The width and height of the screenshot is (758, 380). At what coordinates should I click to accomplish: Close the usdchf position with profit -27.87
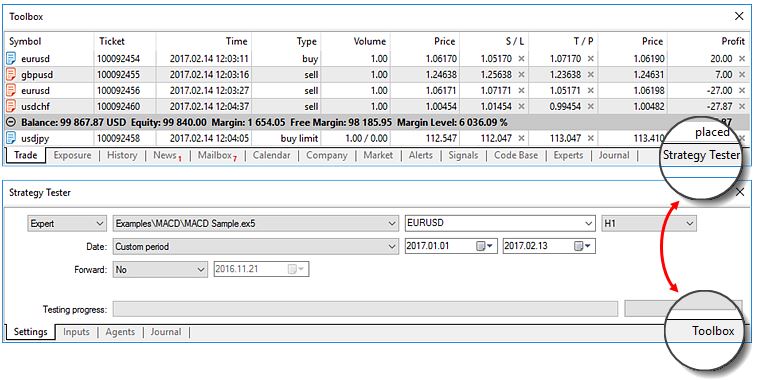click(742, 106)
